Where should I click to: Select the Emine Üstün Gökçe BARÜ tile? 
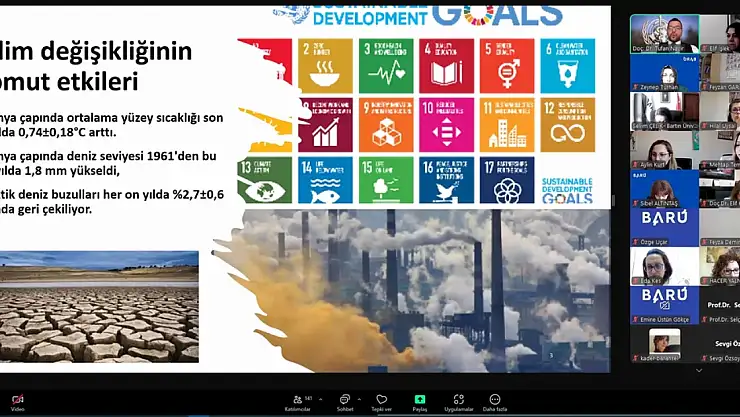[664, 305]
